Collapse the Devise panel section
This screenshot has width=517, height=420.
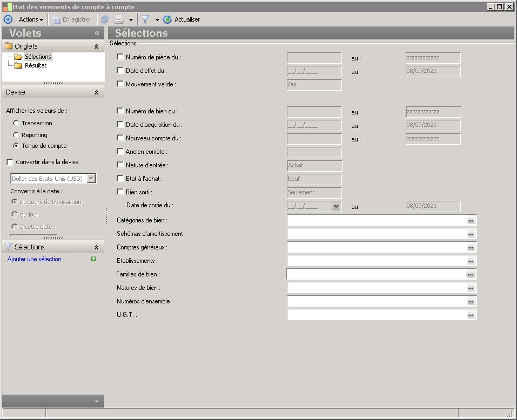[x=96, y=92]
